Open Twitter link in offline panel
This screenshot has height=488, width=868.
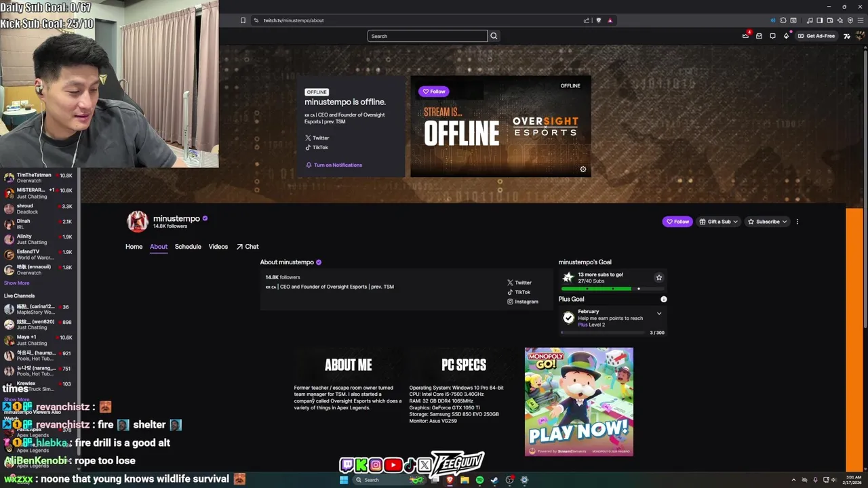pos(317,138)
